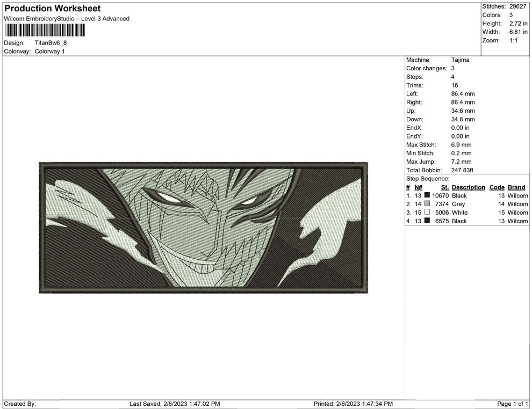This screenshot has height=409, width=532.
Task: Click the 'N#' column header
Action: (418, 187)
